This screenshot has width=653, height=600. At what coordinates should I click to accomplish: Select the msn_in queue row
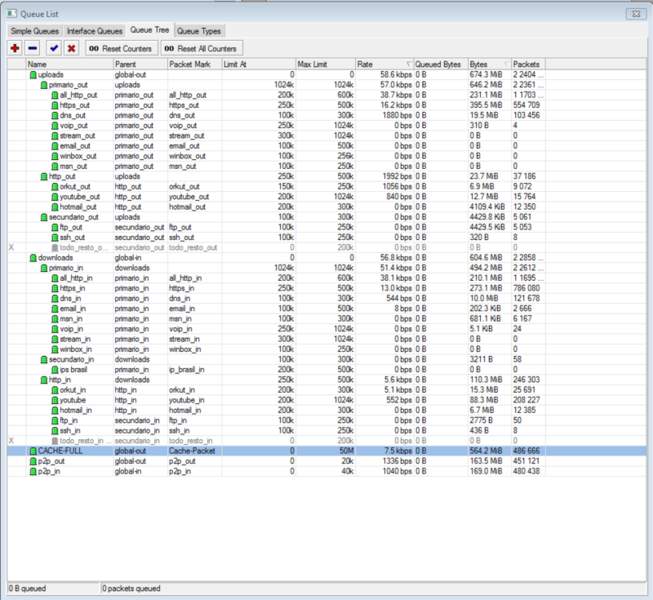point(327,319)
